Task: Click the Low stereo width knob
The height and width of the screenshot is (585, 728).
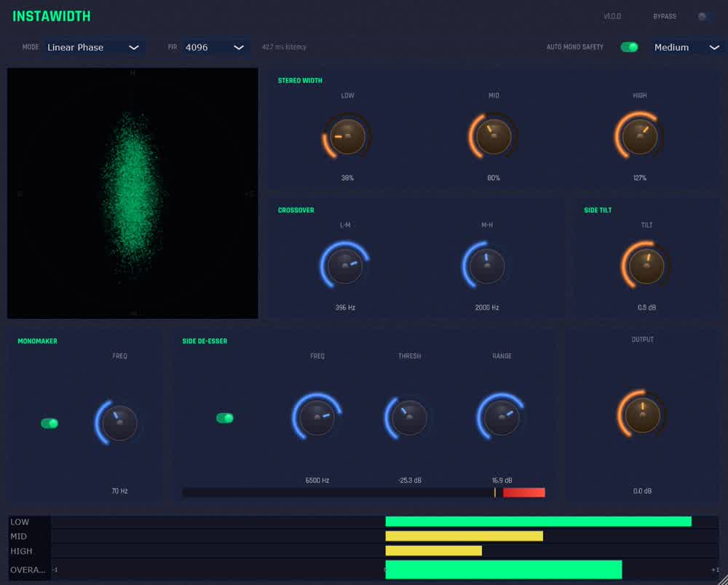Action: [347, 137]
